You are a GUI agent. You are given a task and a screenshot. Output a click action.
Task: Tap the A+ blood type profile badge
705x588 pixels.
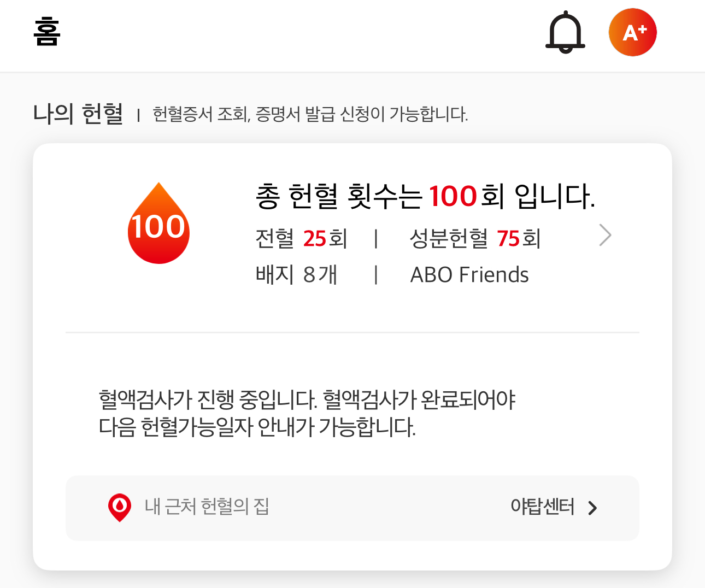pos(632,32)
